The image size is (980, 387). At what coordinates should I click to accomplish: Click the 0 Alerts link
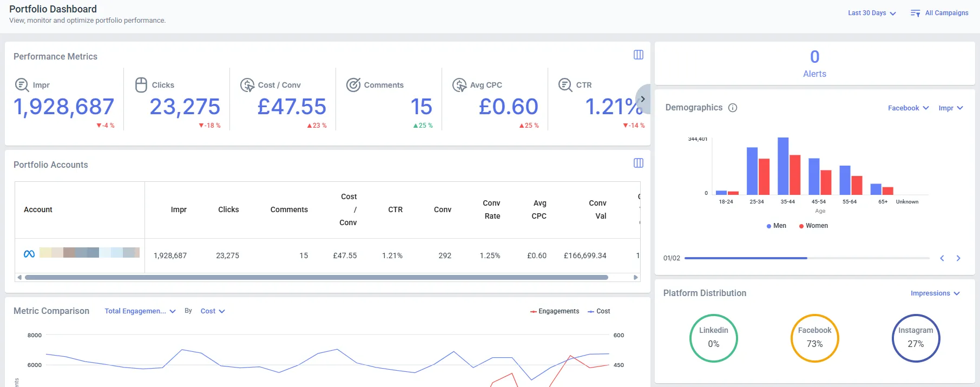[x=814, y=64]
